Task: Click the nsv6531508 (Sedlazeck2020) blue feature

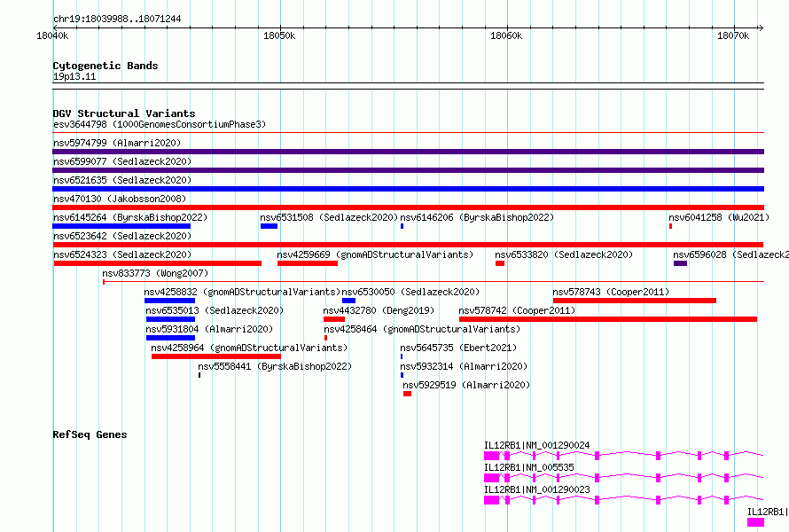Action: [269, 226]
